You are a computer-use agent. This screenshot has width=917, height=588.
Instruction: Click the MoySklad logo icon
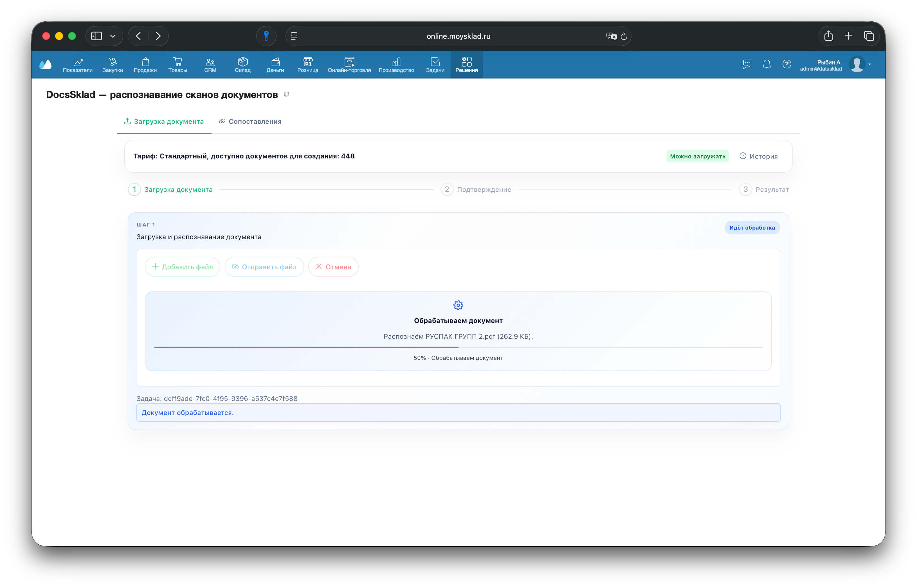[x=46, y=64]
